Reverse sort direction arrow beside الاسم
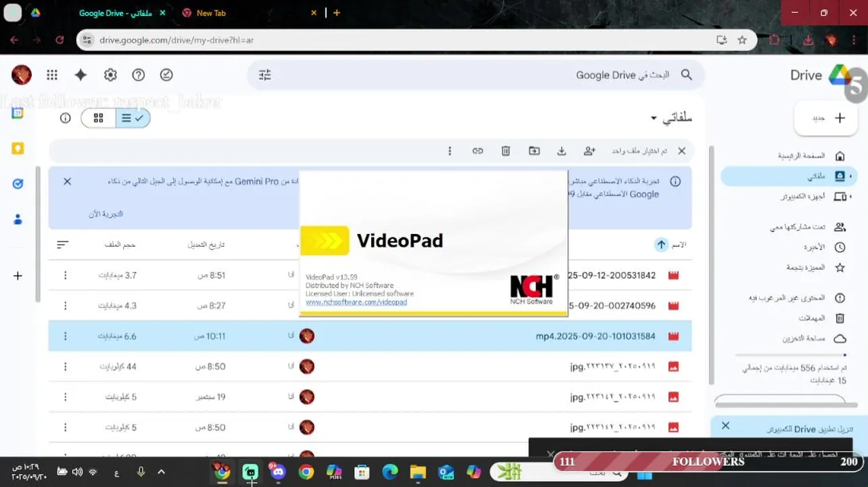The width and height of the screenshot is (868, 487). click(x=661, y=244)
